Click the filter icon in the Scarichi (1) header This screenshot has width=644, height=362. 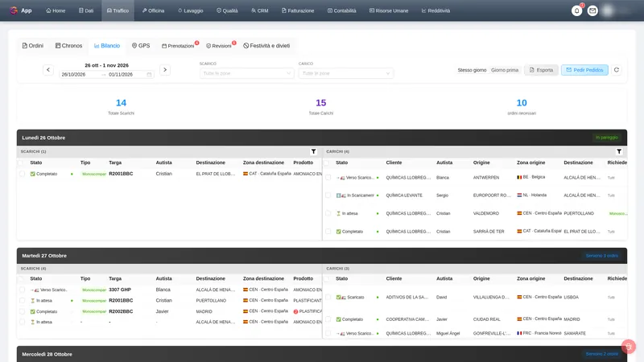(x=313, y=151)
